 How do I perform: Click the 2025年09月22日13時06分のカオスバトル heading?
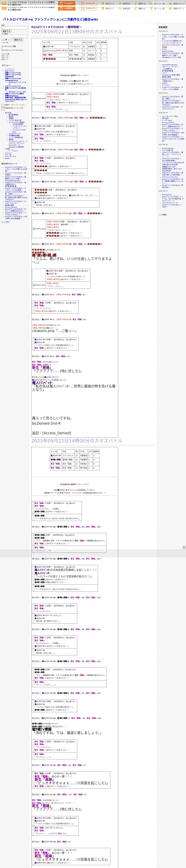click(77, 32)
